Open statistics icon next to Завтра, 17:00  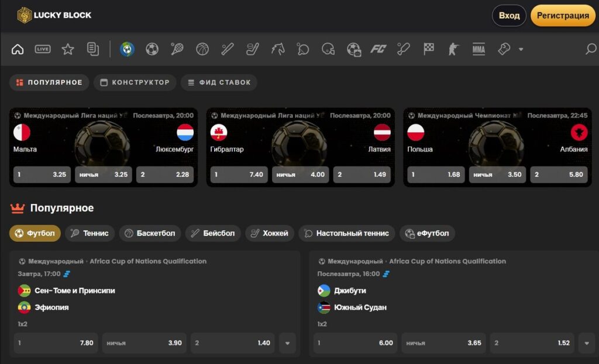point(67,274)
